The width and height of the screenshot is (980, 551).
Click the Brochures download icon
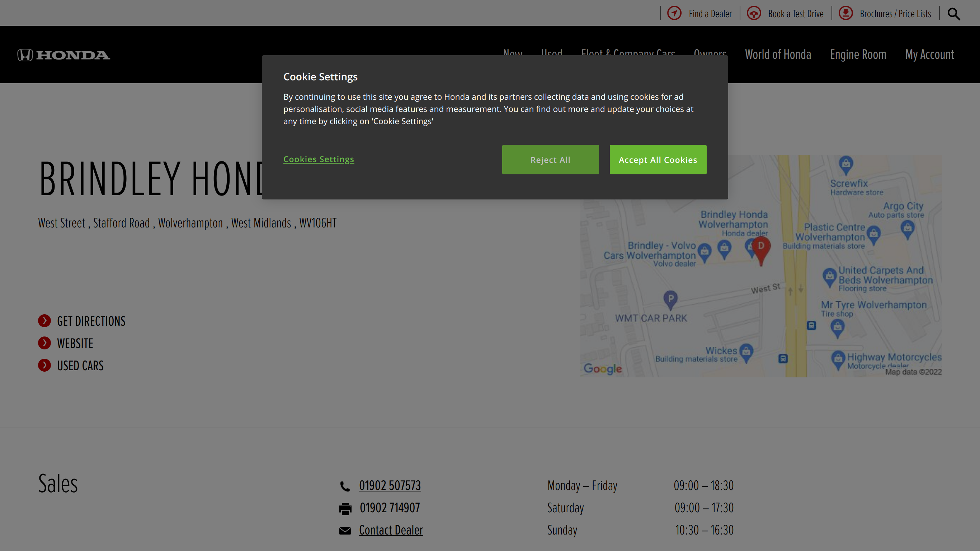(x=845, y=13)
